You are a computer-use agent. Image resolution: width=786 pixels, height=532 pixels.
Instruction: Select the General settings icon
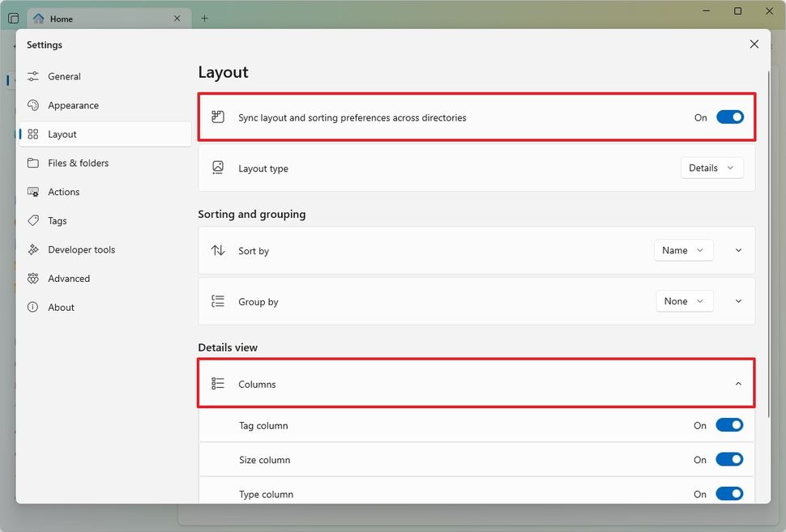(32, 76)
